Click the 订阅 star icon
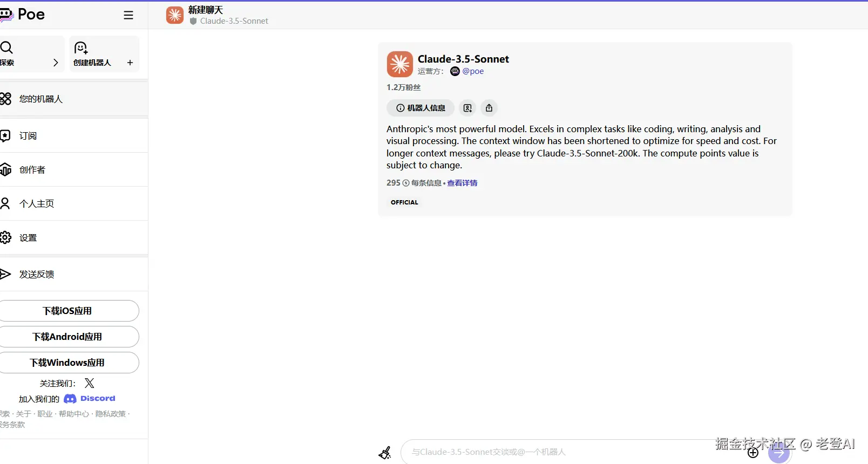Image resolution: width=868 pixels, height=464 pixels. point(5,135)
